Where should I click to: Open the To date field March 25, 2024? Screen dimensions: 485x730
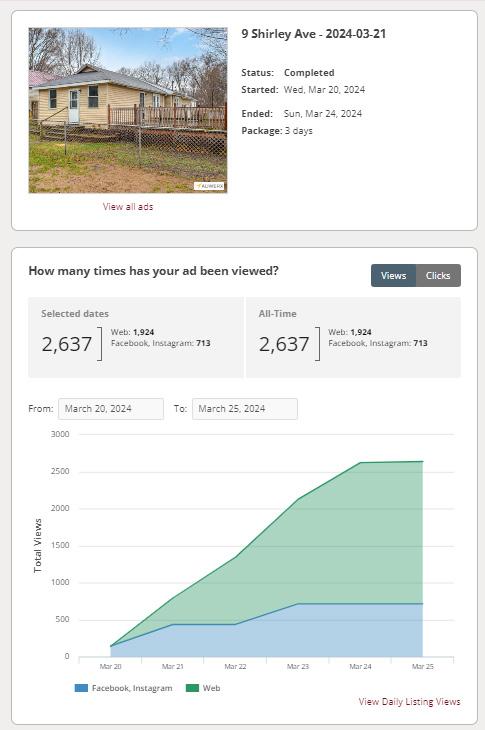tap(245, 409)
